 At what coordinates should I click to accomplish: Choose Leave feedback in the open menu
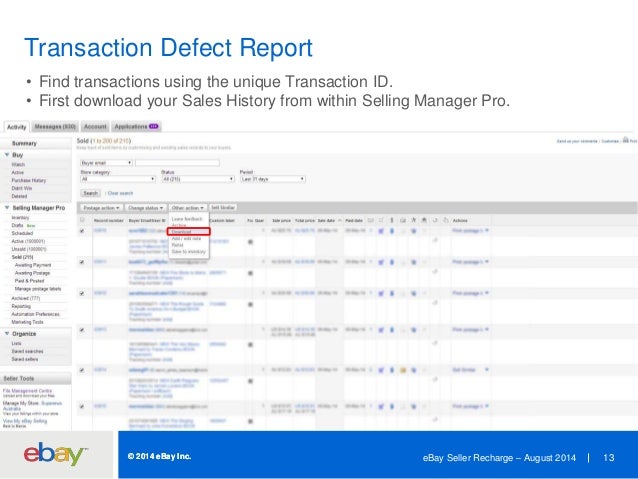tap(187, 219)
